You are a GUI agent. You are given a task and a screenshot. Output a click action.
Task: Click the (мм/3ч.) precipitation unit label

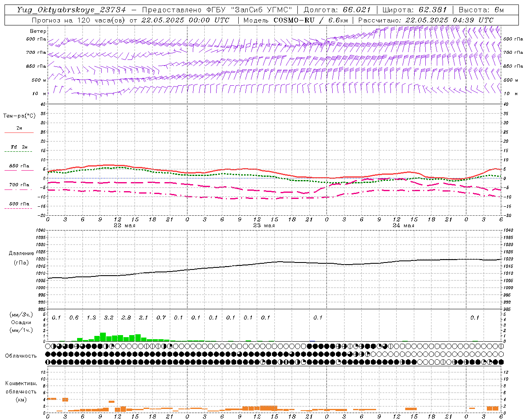click(21, 315)
